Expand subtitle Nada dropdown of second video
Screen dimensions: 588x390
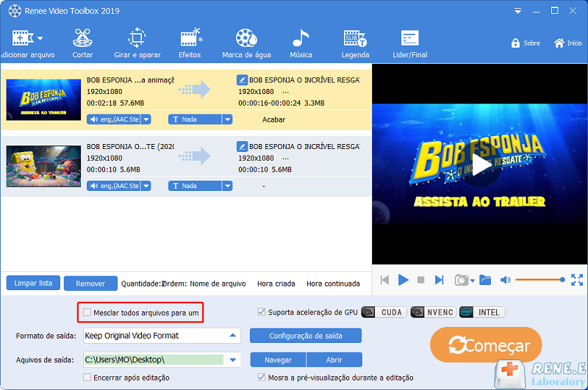point(227,186)
